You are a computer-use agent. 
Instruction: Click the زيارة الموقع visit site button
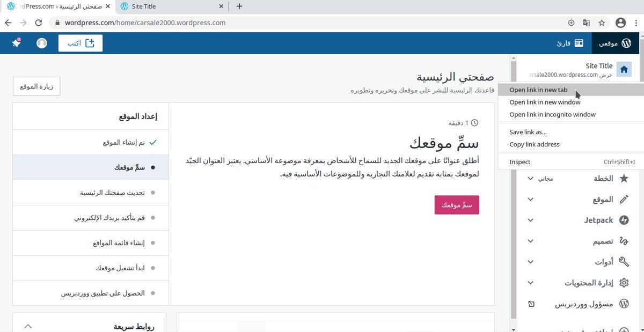click(36, 86)
